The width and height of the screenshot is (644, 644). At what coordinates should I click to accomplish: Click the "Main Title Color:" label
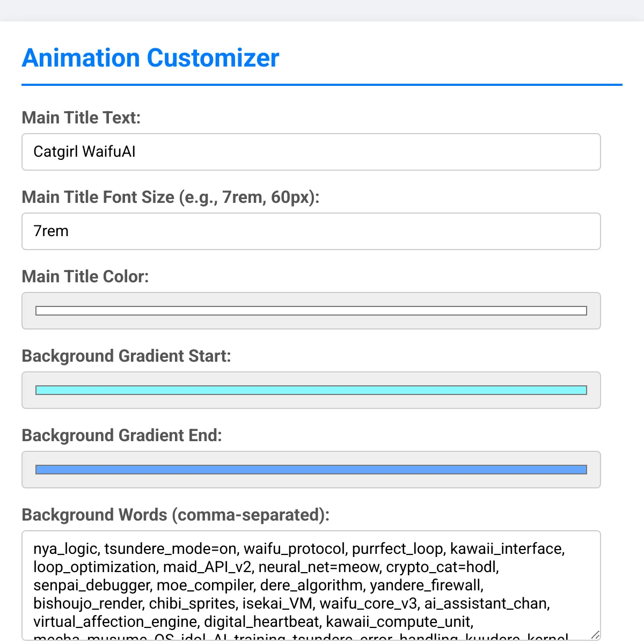85,276
